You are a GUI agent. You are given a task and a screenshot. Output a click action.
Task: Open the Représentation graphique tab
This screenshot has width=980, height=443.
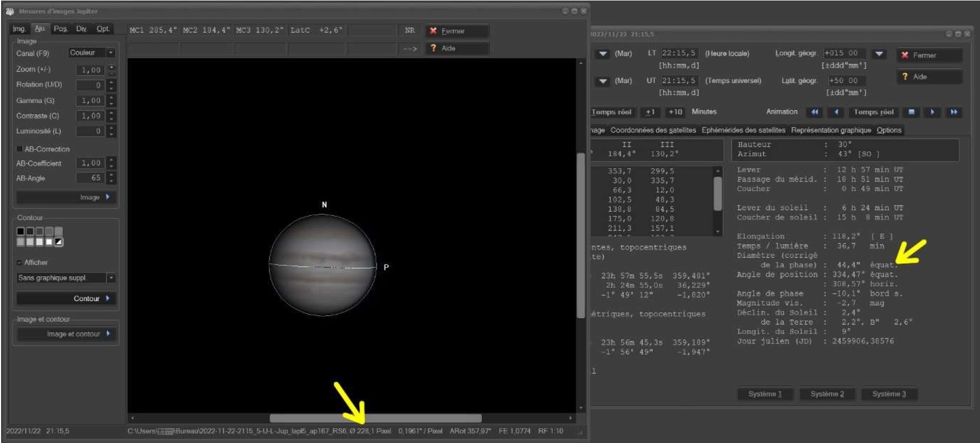click(831, 130)
